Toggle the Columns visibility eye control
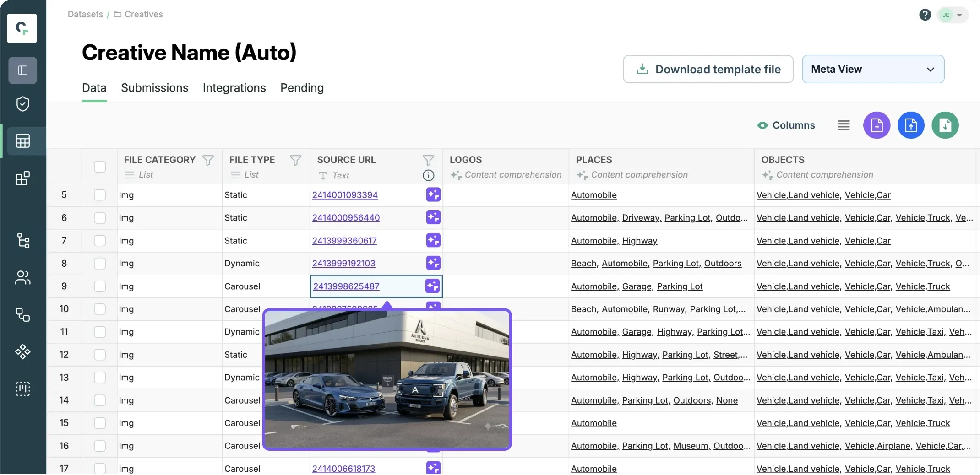This screenshot has width=980, height=475. (786, 125)
